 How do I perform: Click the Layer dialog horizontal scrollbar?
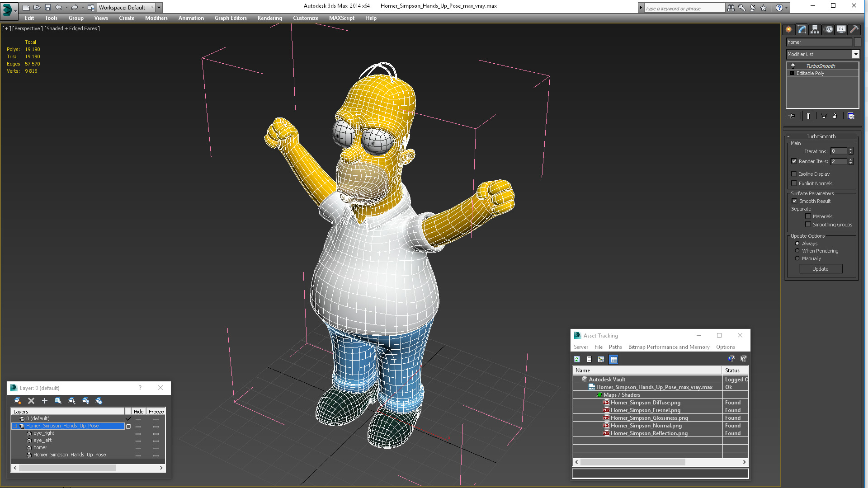coord(88,468)
